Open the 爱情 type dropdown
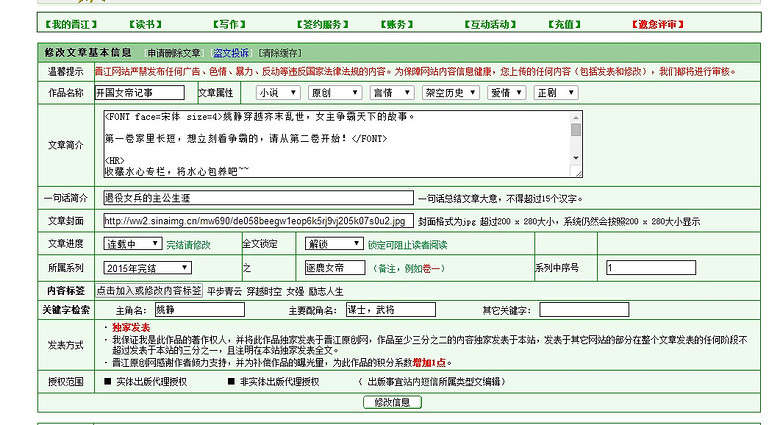 [x=506, y=93]
